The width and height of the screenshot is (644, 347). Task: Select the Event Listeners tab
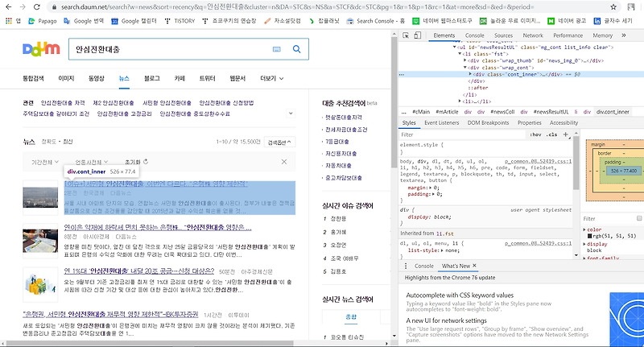pyautogui.click(x=441, y=122)
